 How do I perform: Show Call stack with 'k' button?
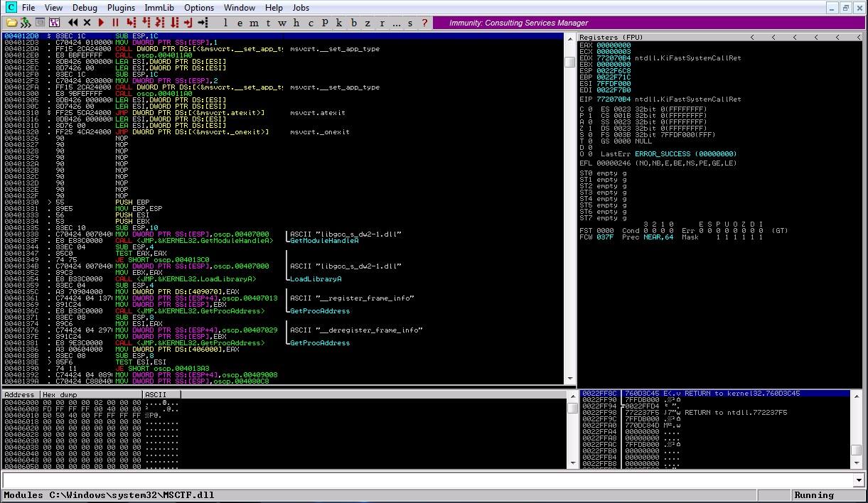click(339, 23)
